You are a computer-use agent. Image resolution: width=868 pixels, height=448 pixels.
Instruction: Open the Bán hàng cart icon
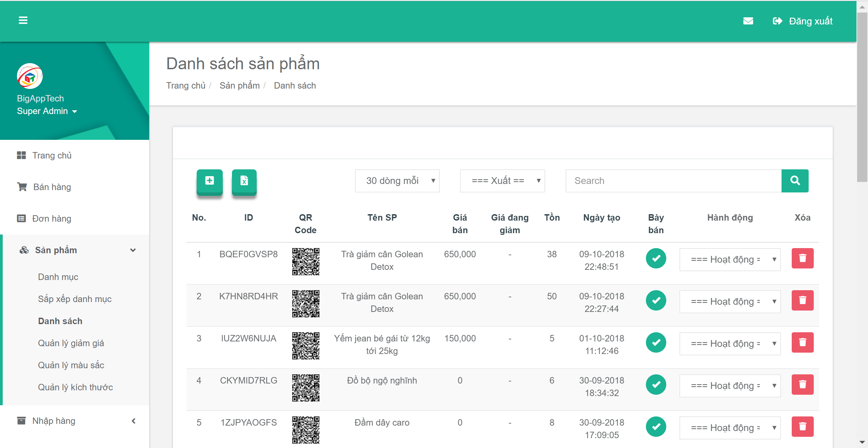point(22,187)
